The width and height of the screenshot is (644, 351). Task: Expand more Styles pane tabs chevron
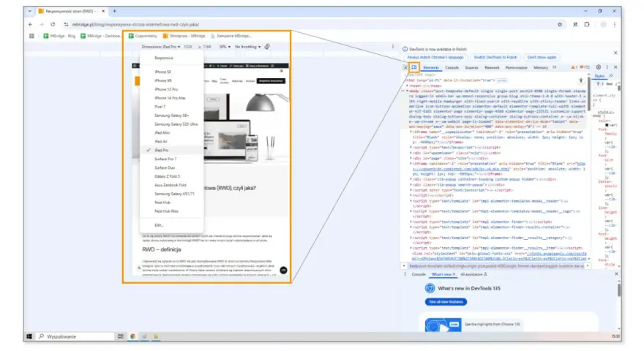pos(611,76)
